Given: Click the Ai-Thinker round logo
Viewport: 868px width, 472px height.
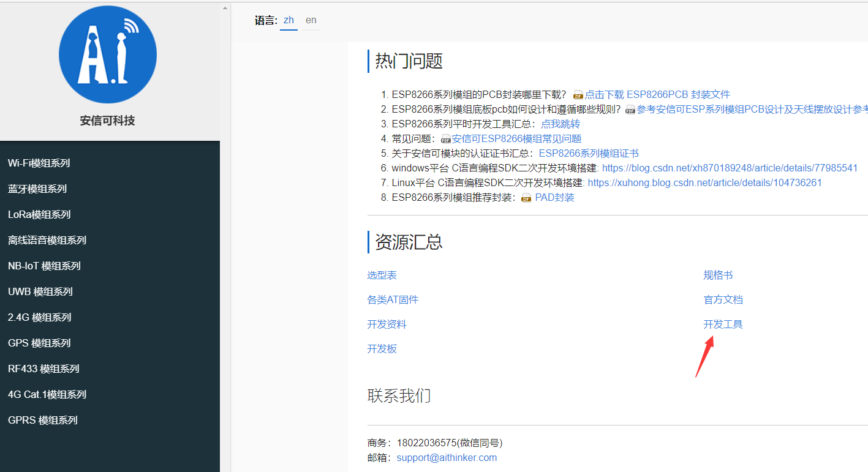Looking at the screenshot, I should click(108, 54).
